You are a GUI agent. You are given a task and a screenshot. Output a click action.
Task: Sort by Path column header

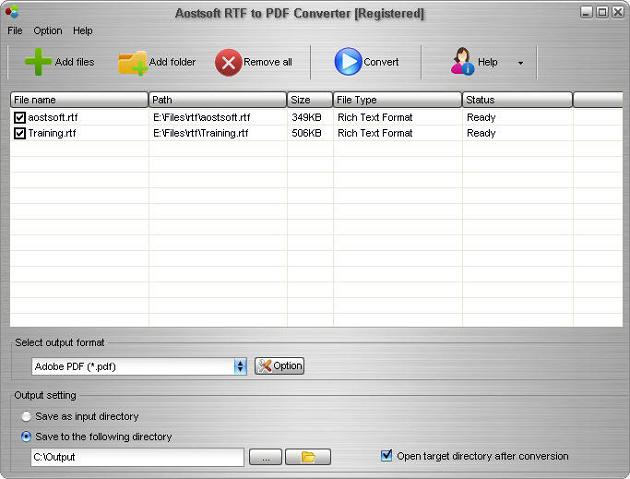click(x=218, y=100)
